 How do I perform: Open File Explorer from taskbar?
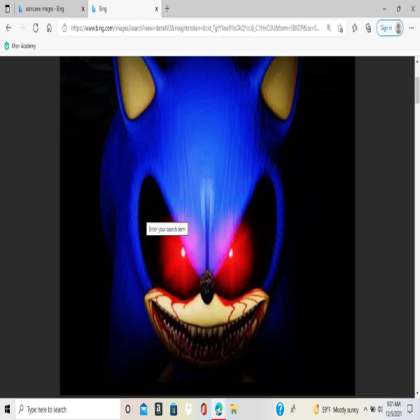pos(234,409)
